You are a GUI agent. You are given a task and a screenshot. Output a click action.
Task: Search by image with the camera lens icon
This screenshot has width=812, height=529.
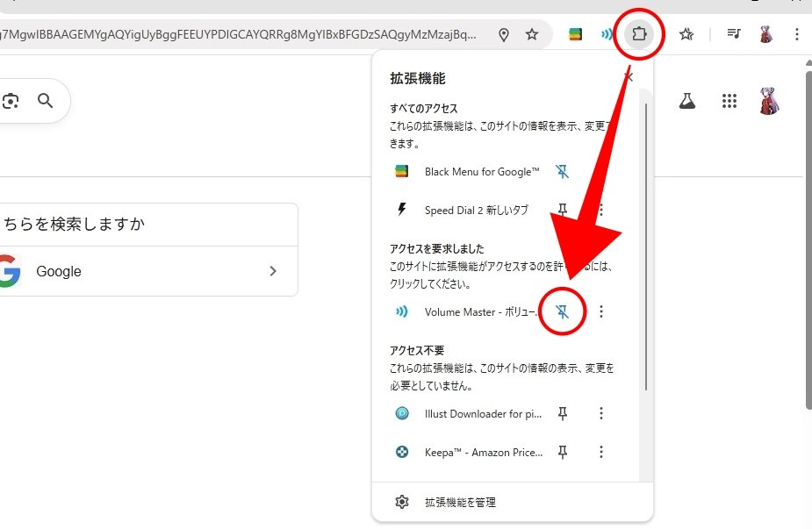(x=11, y=101)
